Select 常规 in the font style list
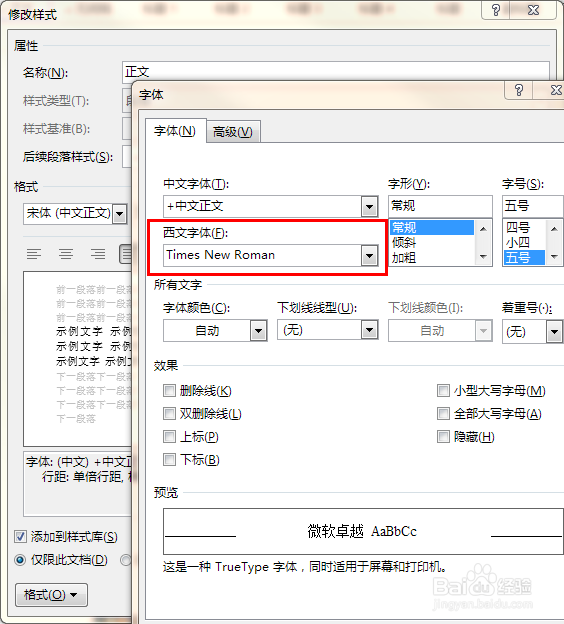564x624 pixels. point(432,228)
